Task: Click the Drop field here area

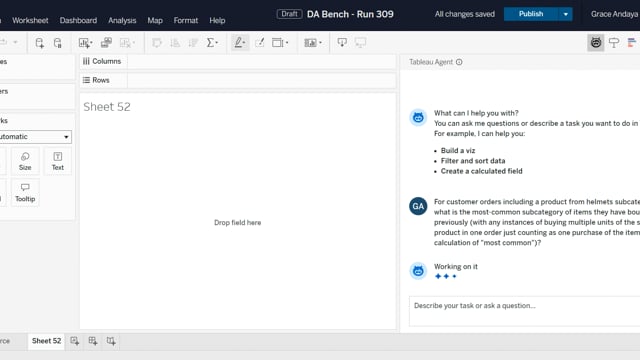Action: [x=238, y=223]
